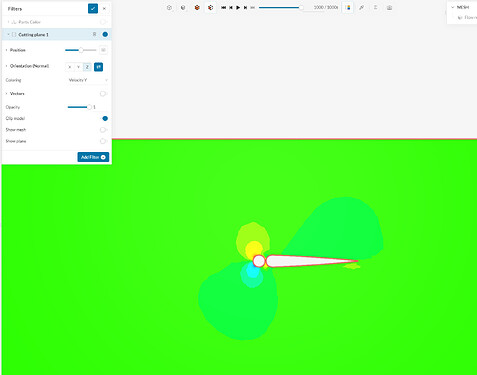Enable the Vectors toggle

tap(103, 94)
